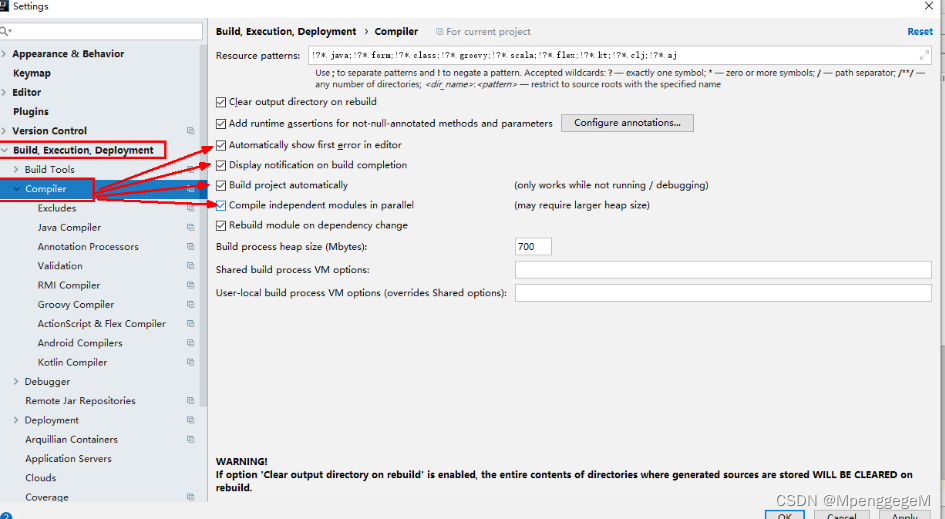Click the expand icon in Resource patterns field

click(923, 55)
